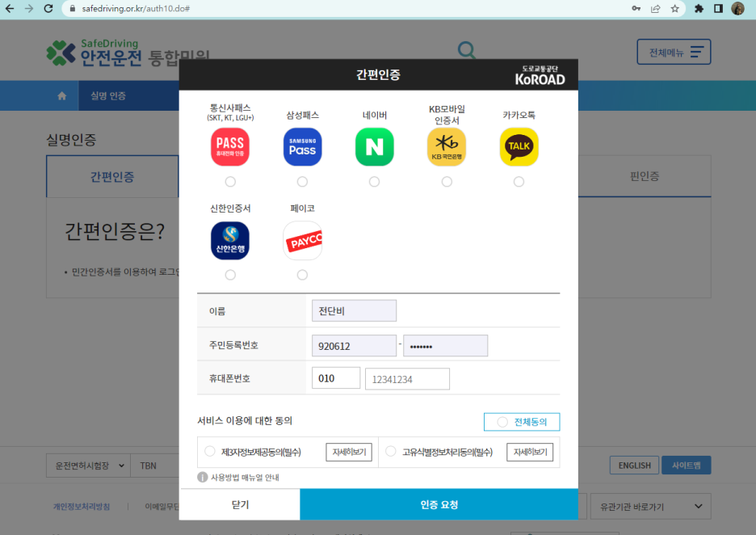
Task: Click the phone number field 12341234
Action: click(x=407, y=379)
